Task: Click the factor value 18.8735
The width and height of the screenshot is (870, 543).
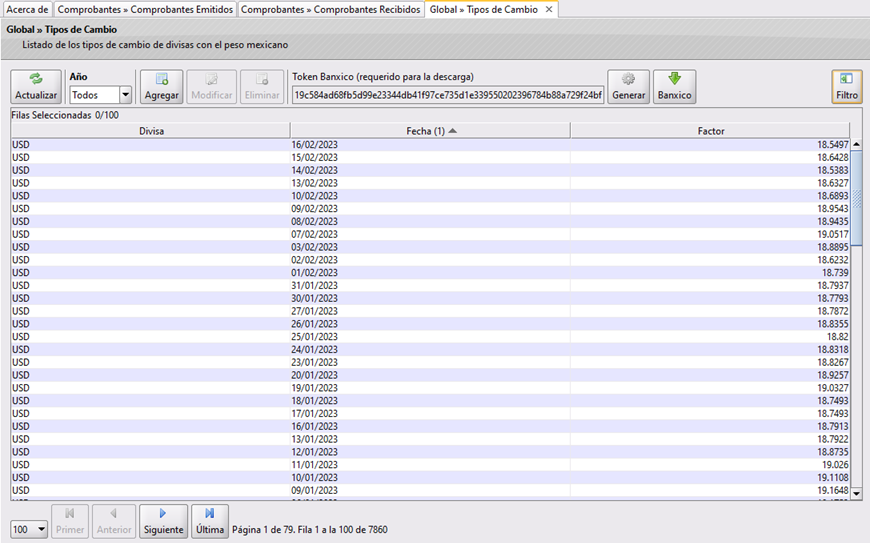Action: tap(832, 452)
